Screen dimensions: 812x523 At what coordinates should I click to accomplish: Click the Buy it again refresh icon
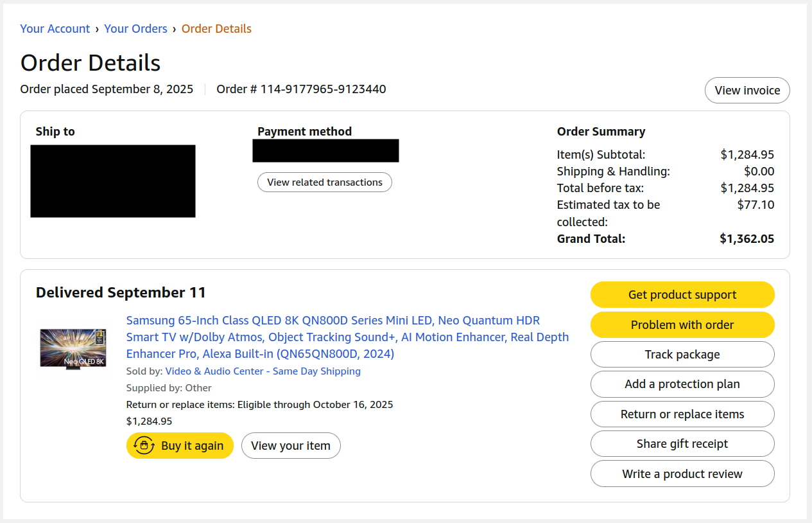coord(144,445)
